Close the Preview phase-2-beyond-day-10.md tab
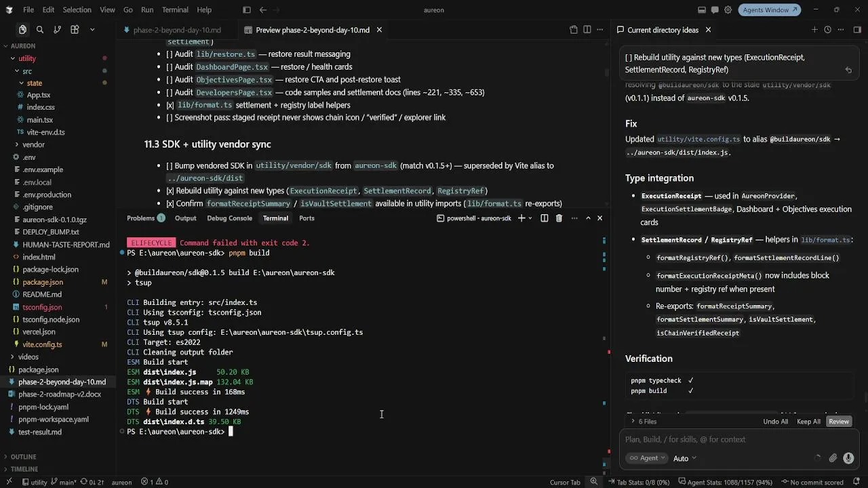868x488 pixels. point(379,30)
